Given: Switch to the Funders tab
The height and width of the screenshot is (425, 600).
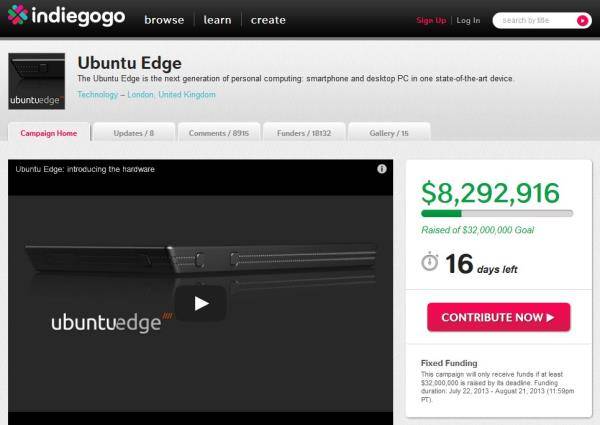Looking at the screenshot, I should [x=304, y=132].
